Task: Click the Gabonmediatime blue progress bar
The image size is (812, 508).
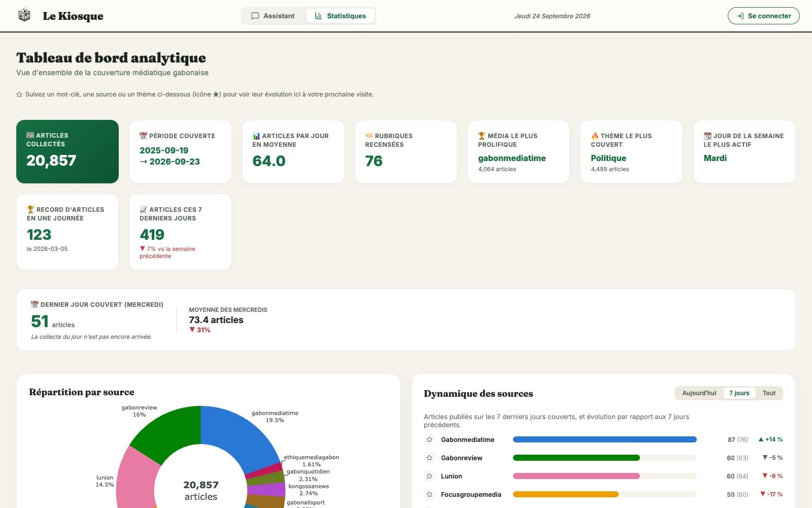Action: tap(604, 439)
